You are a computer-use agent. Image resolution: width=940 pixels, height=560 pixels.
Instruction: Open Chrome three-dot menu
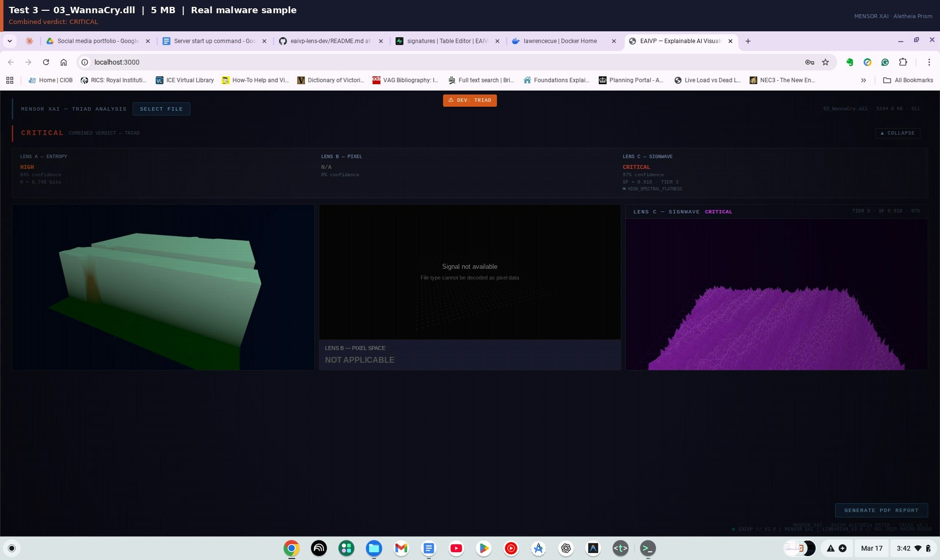(929, 62)
